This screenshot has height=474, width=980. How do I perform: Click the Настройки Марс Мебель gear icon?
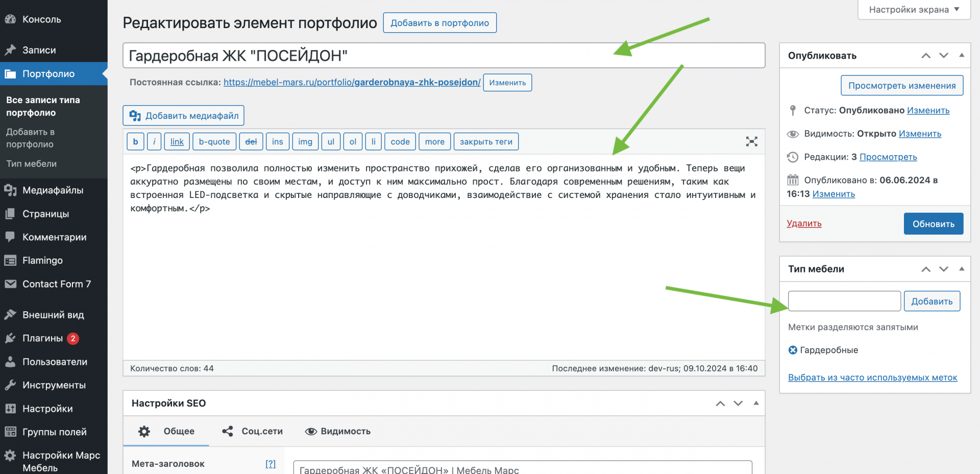pos(10,455)
